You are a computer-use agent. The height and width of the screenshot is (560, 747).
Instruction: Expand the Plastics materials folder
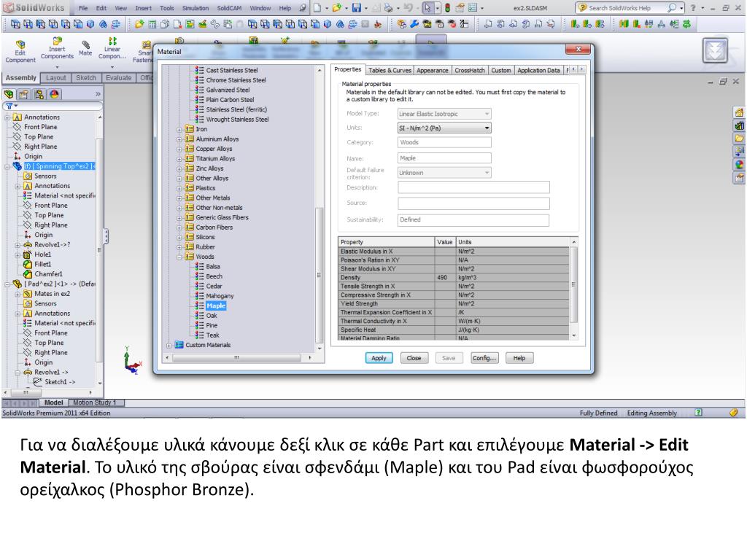(x=179, y=188)
